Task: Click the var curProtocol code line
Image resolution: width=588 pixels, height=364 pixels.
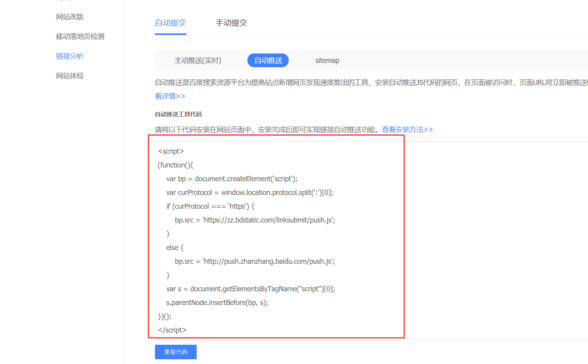Action: [x=250, y=193]
